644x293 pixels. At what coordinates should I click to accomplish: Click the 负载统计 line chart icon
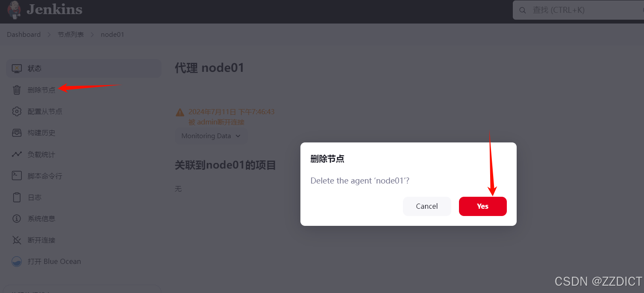(x=17, y=154)
